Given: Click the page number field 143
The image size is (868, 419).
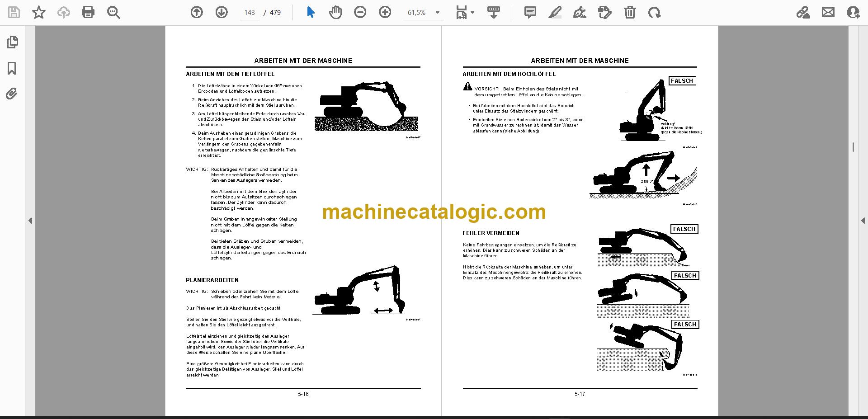Looking at the screenshot, I should 250,13.
